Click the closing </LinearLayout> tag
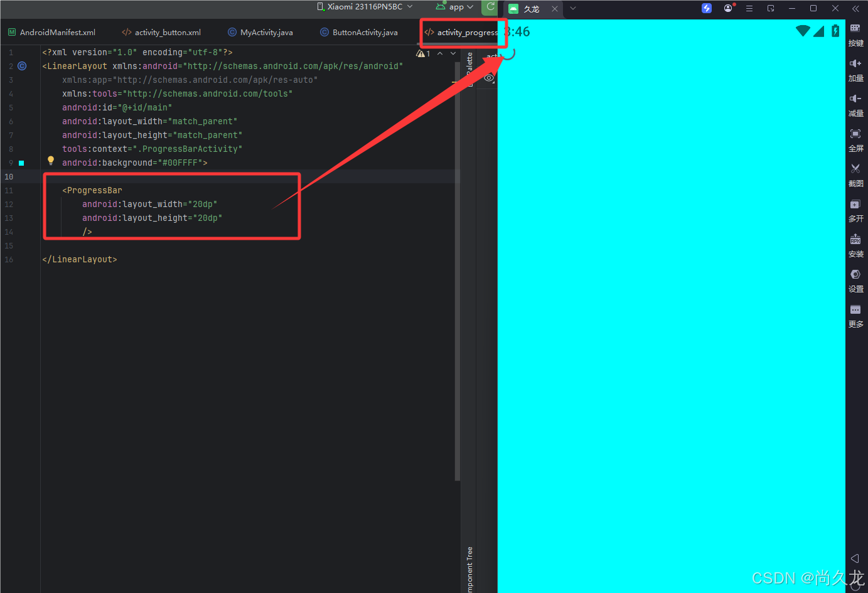The height and width of the screenshot is (593, 868). (80, 259)
